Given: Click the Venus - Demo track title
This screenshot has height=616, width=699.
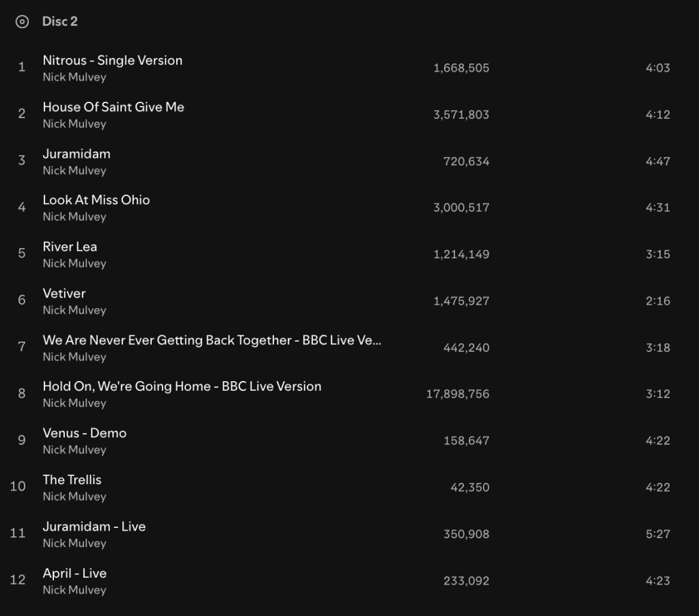Looking at the screenshot, I should [85, 433].
